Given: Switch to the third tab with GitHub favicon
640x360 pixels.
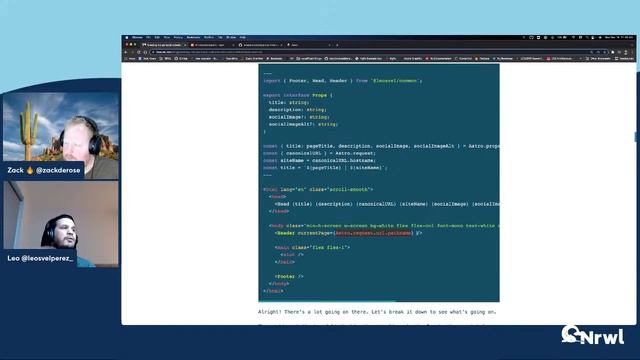Looking at the screenshot, I should (260, 45).
